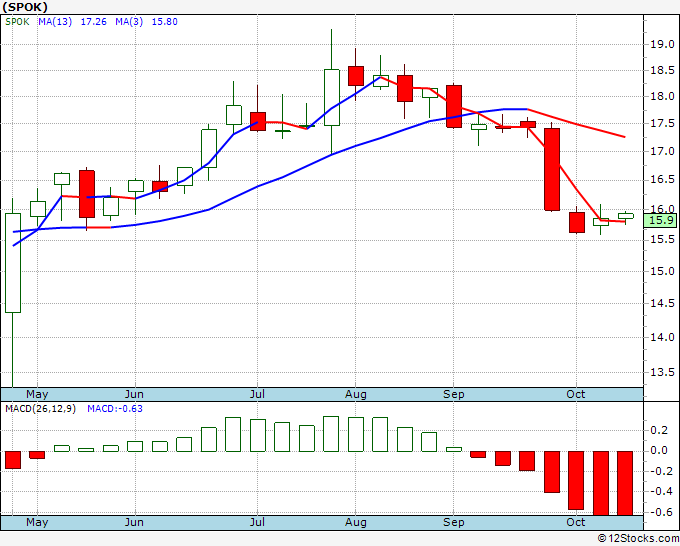Select the MA(3) value 15.80
This screenshot has width=680, height=546.
(x=164, y=22)
